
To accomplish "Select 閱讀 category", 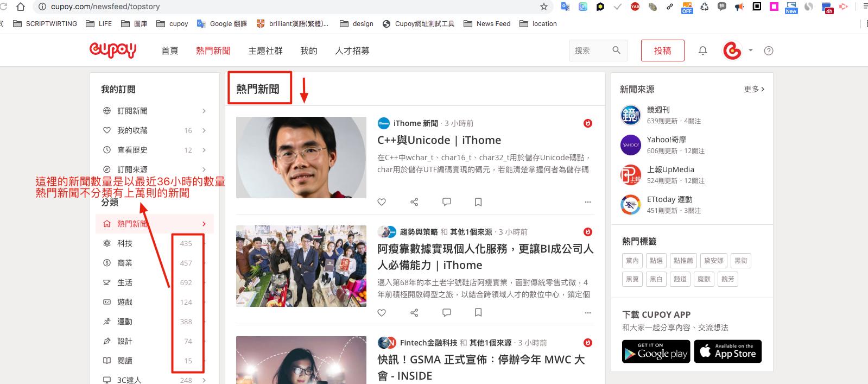I will click(x=155, y=361).
